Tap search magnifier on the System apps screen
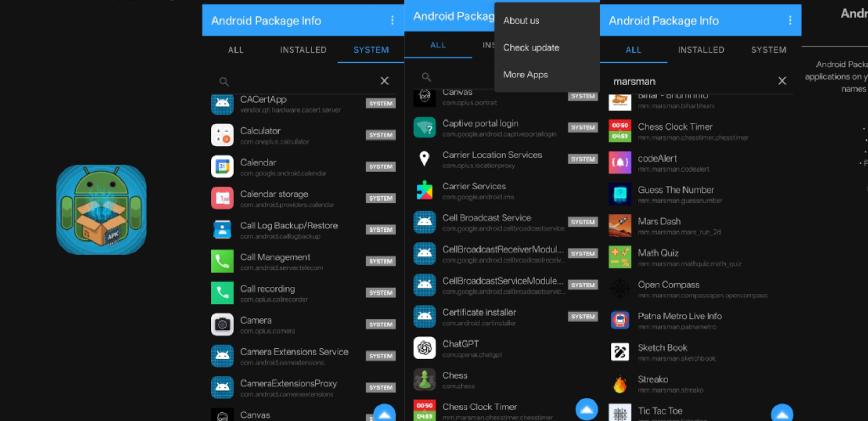 [x=224, y=82]
